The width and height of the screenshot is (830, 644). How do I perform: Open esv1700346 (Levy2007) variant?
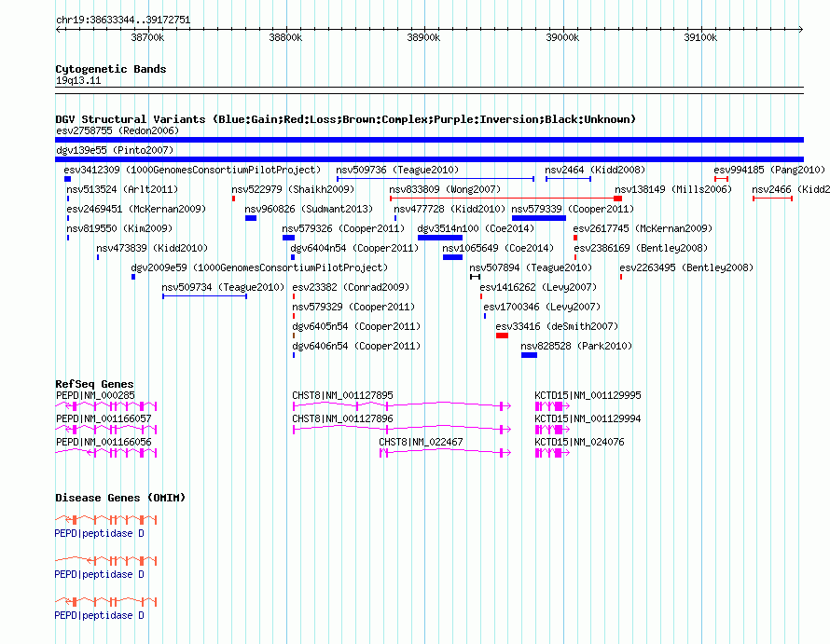pos(542,307)
